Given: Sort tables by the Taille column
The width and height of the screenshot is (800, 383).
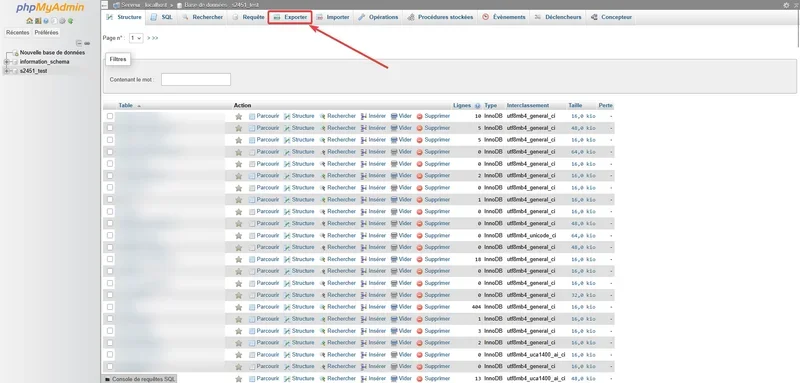Looking at the screenshot, I should pyautogui.click(x=575, y=106).
